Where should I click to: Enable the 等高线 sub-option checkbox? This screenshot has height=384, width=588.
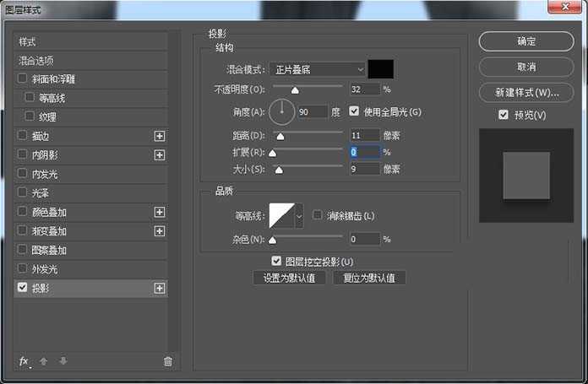click(30, 97)
